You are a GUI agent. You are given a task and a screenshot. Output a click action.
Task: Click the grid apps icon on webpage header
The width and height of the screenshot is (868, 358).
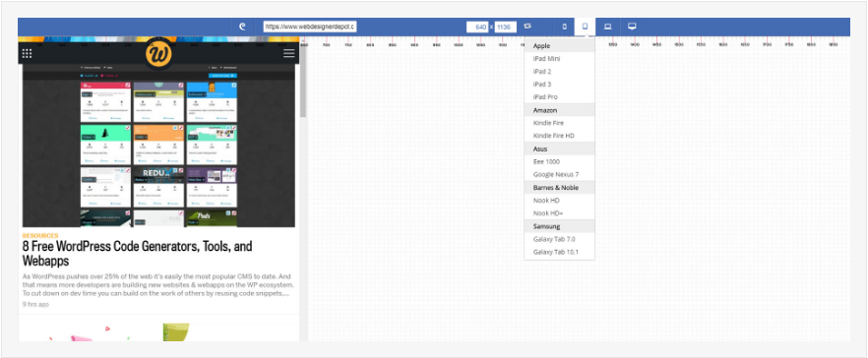(27, 53)
